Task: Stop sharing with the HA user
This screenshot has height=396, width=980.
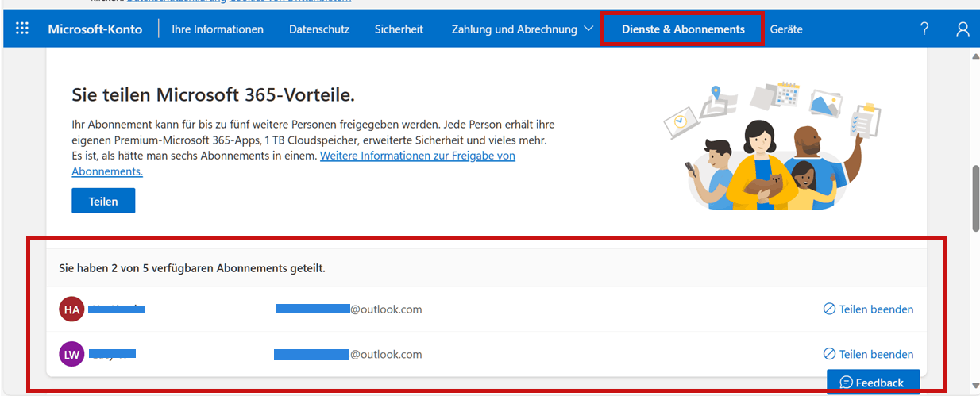Action: pos(868,309)
